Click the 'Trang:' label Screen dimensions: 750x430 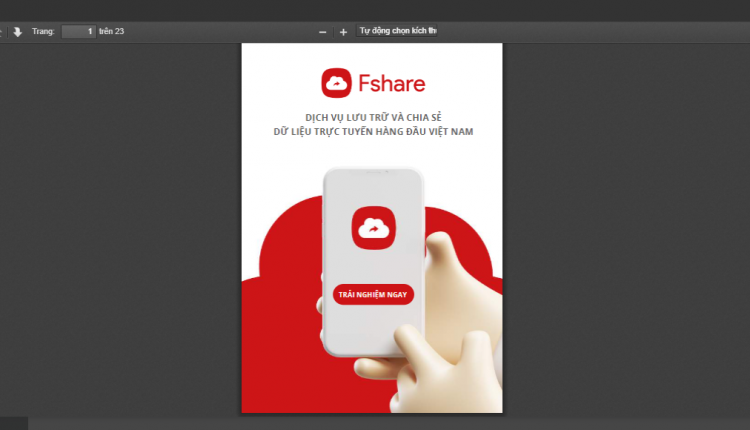tap(43, 32)
